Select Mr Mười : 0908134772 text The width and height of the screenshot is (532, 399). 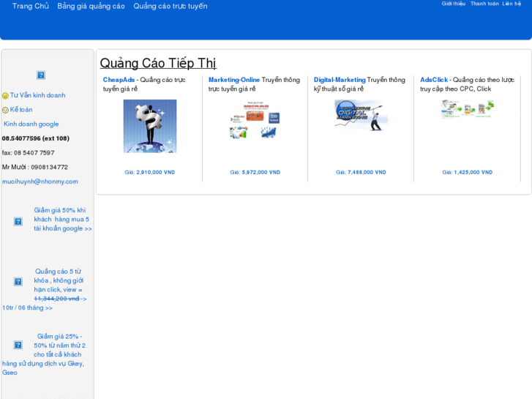(x=35, y=167)
